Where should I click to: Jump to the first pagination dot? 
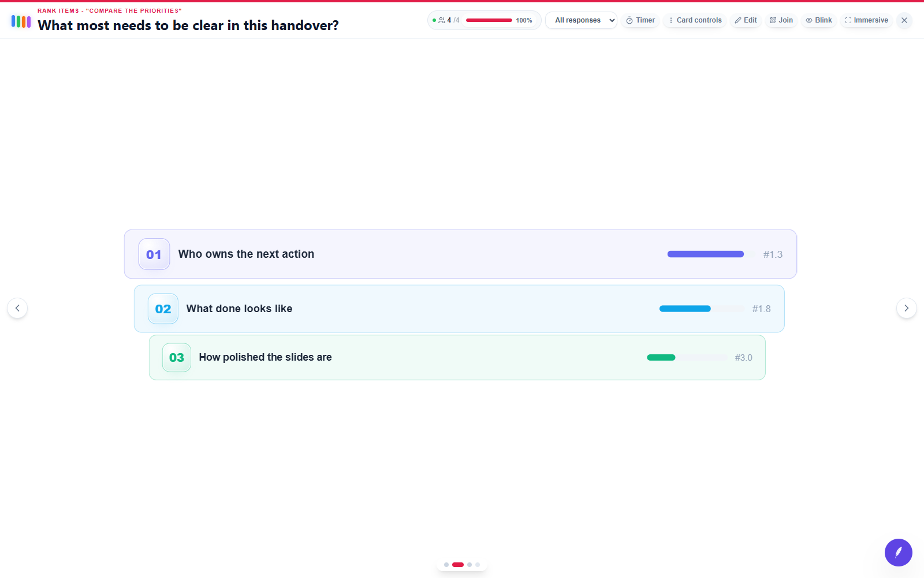(446, 565)
